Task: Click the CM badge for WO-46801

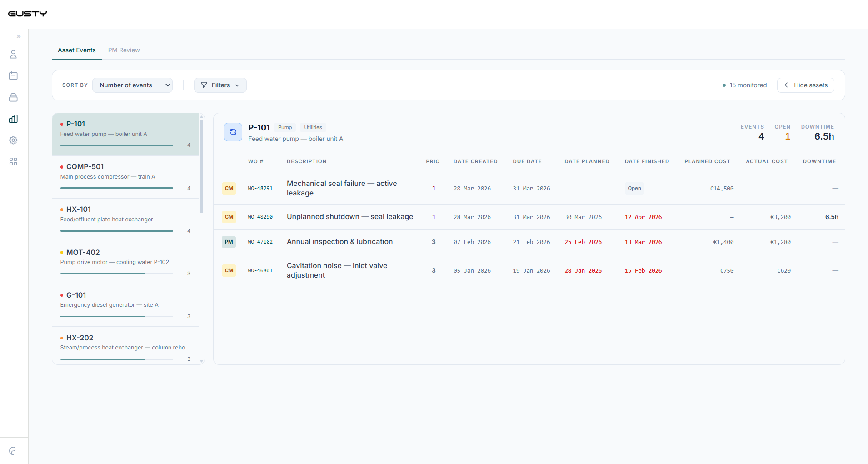Action: tap(229, 270)
